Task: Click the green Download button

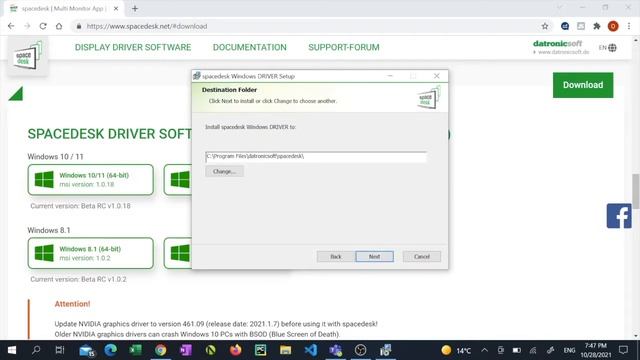Action: [x=583, y=85]
